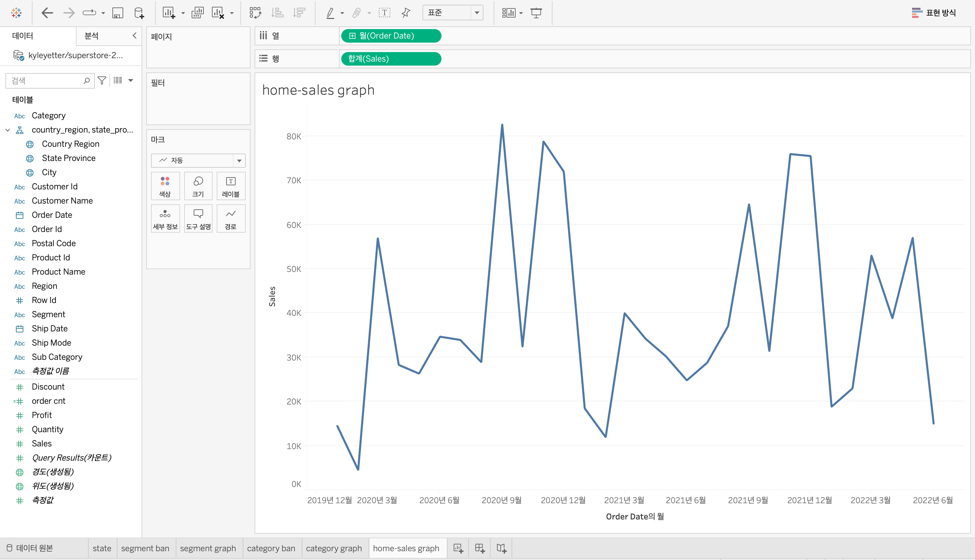Click the sort ascending toolbar icon
Viewport: 975px width, 560px height.
[277, 13]
